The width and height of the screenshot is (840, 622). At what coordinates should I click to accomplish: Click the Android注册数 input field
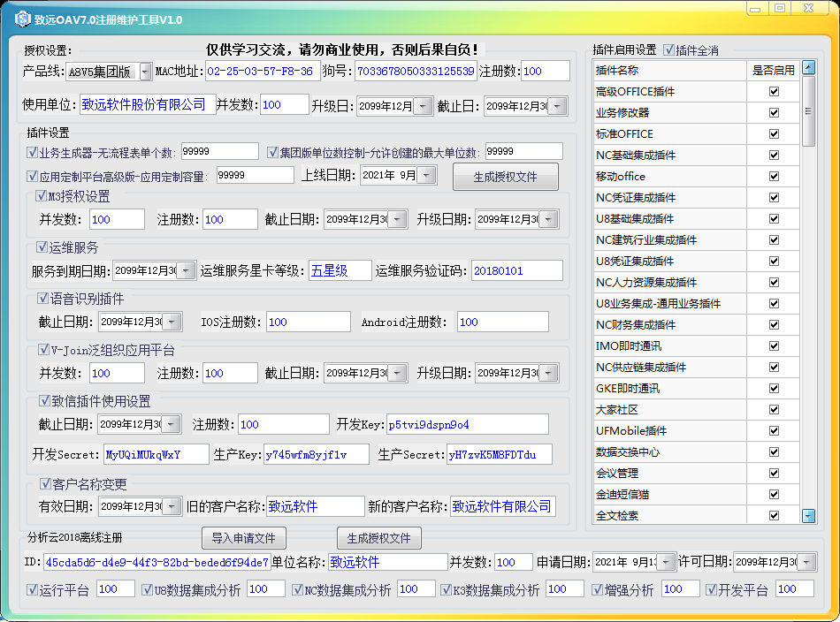(503, 322)
